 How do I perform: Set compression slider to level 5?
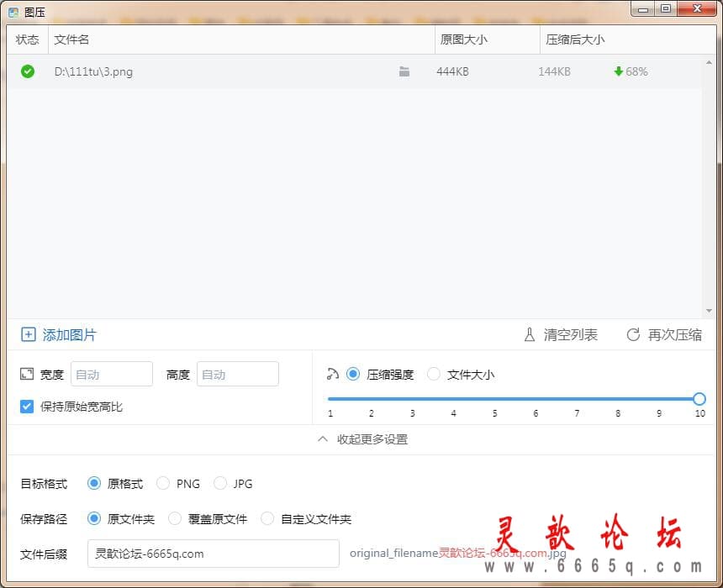tap(494, 399)
